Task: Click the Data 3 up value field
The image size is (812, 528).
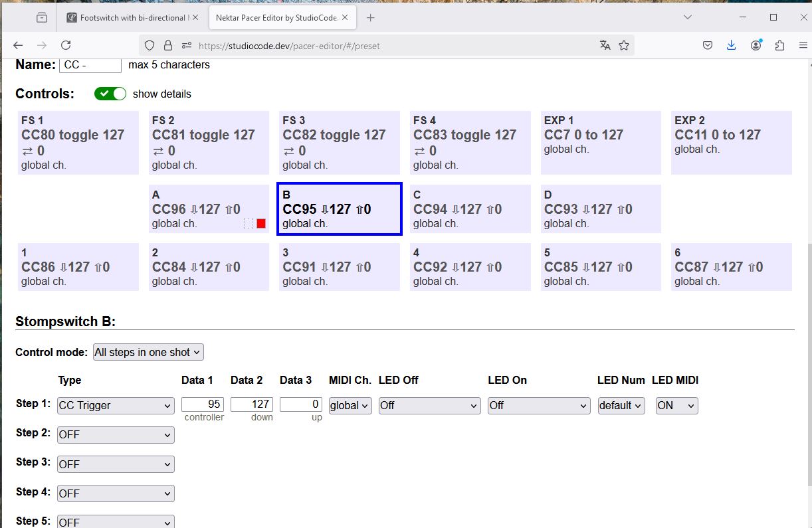Action: (301, 404)
